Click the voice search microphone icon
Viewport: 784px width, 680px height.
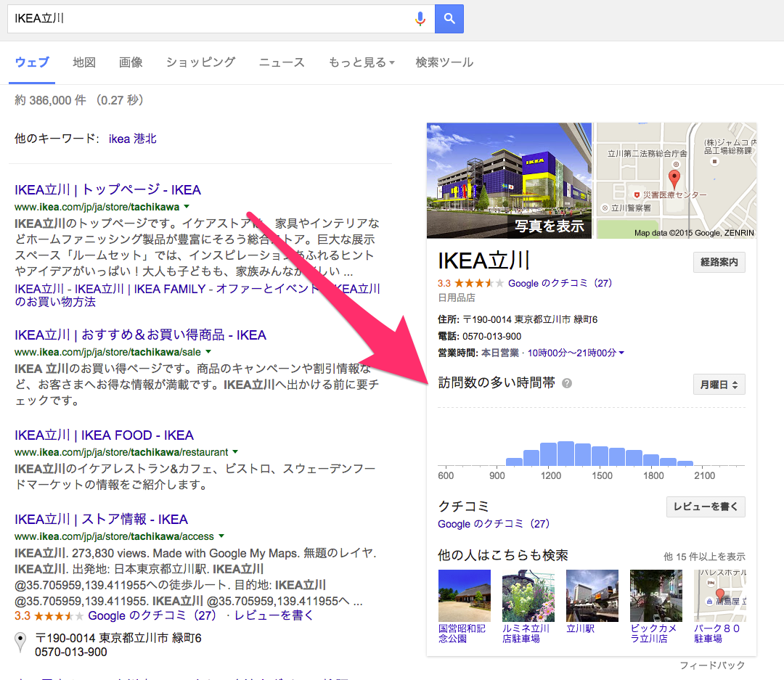[420, 19]
